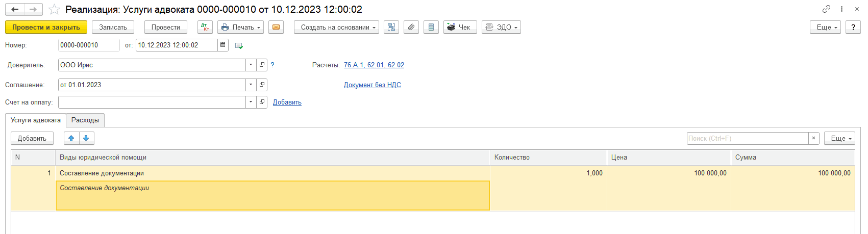Show ДтКт accounting postings
The height and width of the screenshot is (234, 868).
[205, 27]
